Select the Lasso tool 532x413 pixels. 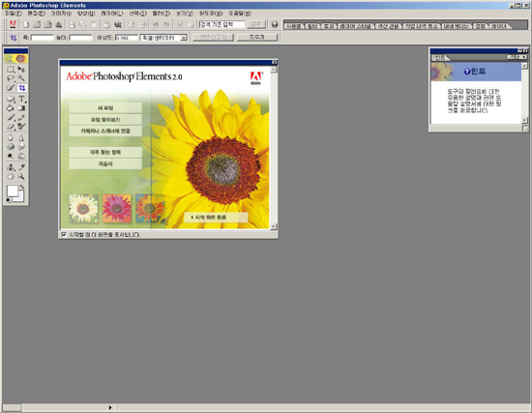pos(11,78)
